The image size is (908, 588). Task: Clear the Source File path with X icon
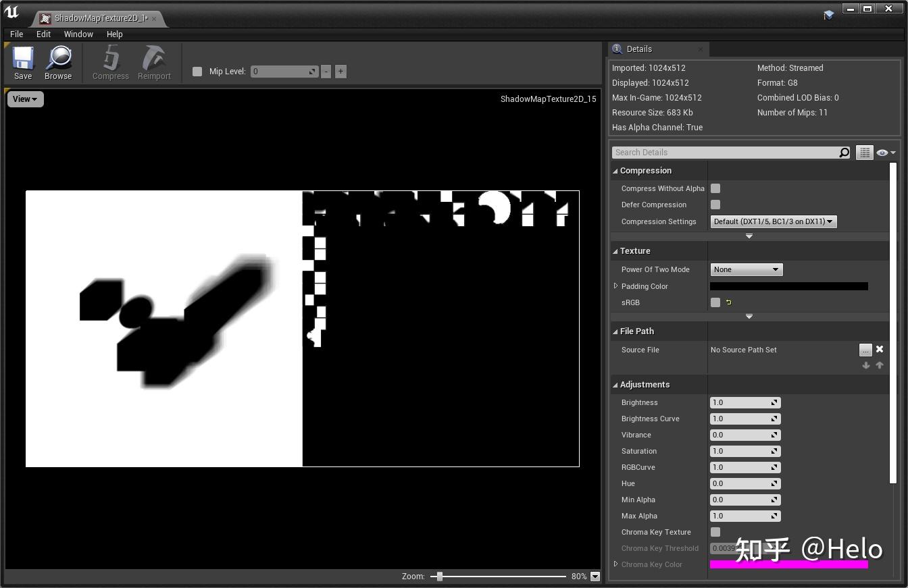pyautogui.click(x=880, y=349)
